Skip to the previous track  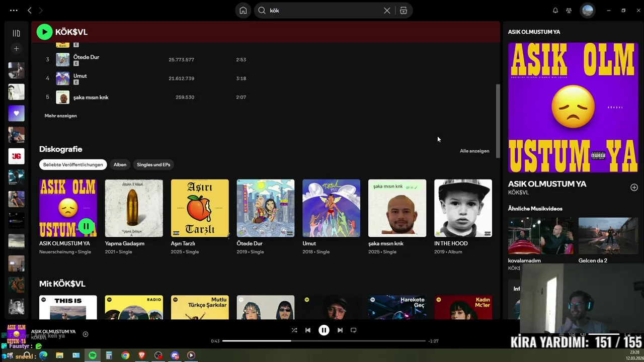coord(308,330)
